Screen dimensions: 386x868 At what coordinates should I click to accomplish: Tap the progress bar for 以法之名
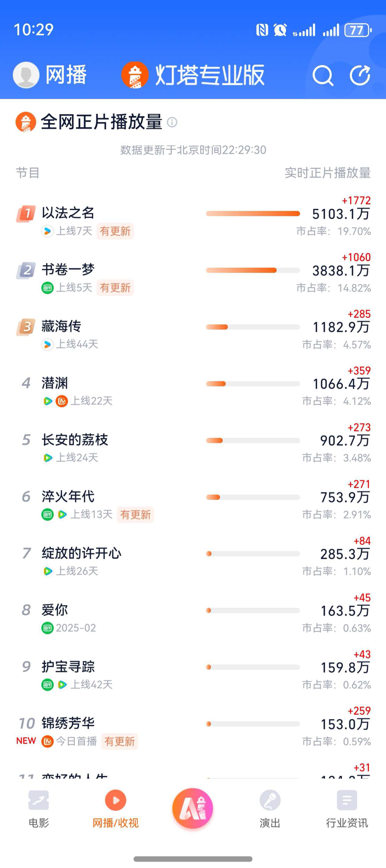[253, 214]
